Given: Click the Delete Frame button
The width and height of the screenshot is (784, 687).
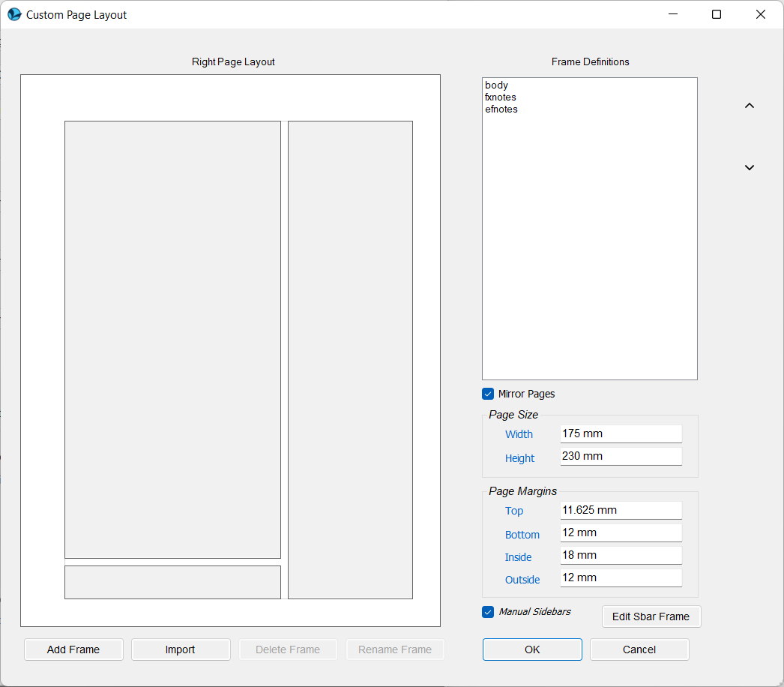Looking at the screenshot, I should 288,649.
